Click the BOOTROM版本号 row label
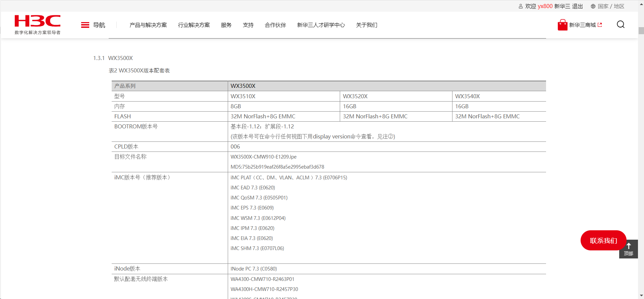 coord(136,126)
